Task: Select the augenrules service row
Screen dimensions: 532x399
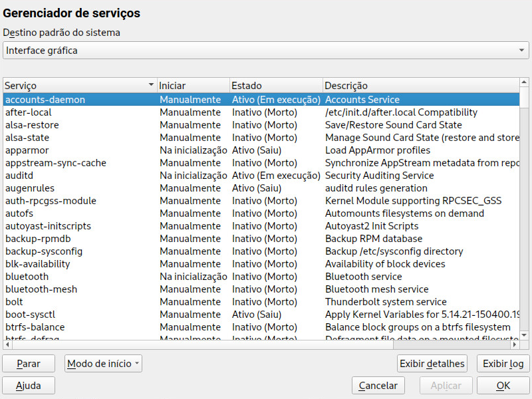Action: point(261,188)
